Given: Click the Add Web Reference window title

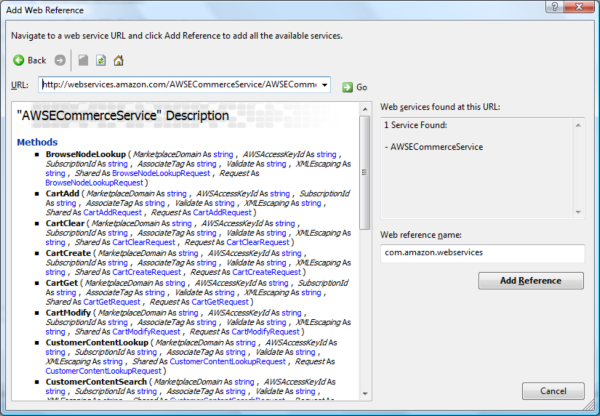Looking at the screenshot, I should (x=45, y=10).
